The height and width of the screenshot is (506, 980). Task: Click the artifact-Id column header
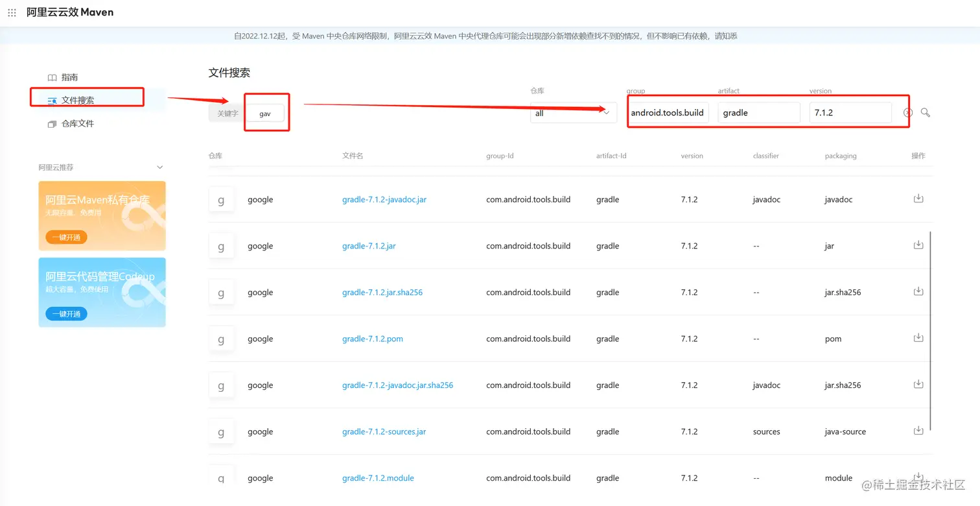pyautogui.click(x=611, y=156)
